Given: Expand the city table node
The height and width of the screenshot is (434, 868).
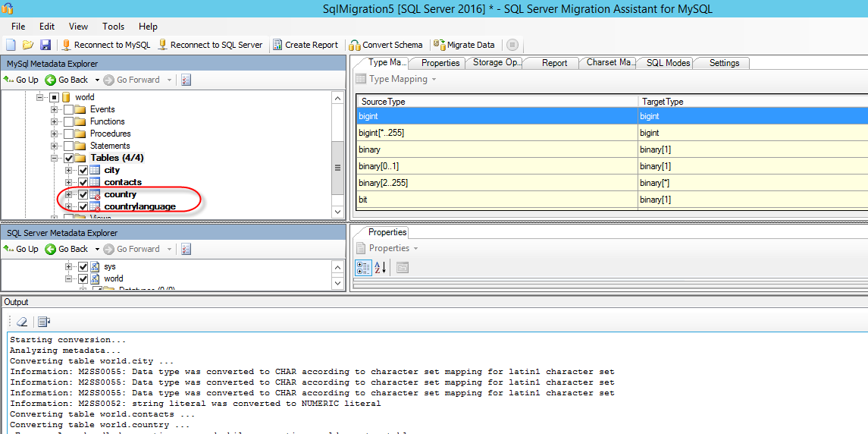Looking at the screenshot, I should 69,171.
